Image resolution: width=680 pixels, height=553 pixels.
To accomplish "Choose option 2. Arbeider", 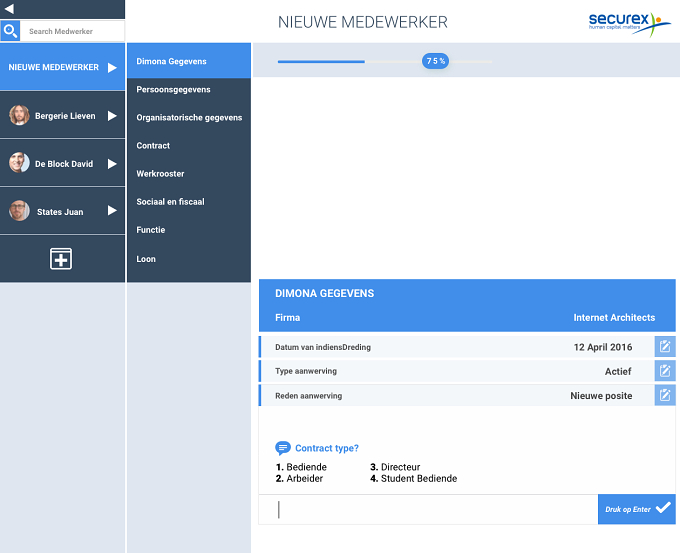I will (300, 478).
